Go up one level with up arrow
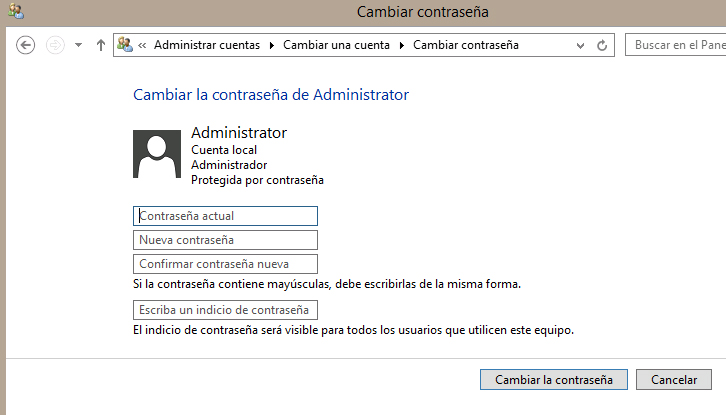 coord(101,45)
